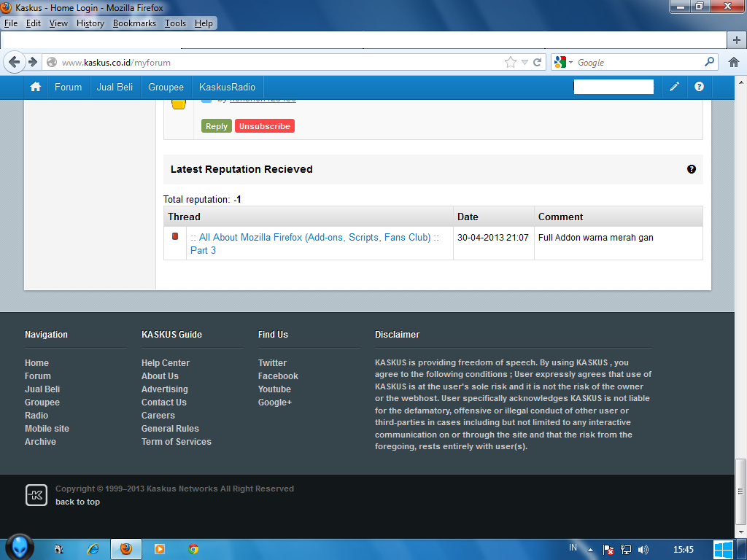Click the search magnifier icon
Viewport: 747px width, 560px height.
(709, 62)
